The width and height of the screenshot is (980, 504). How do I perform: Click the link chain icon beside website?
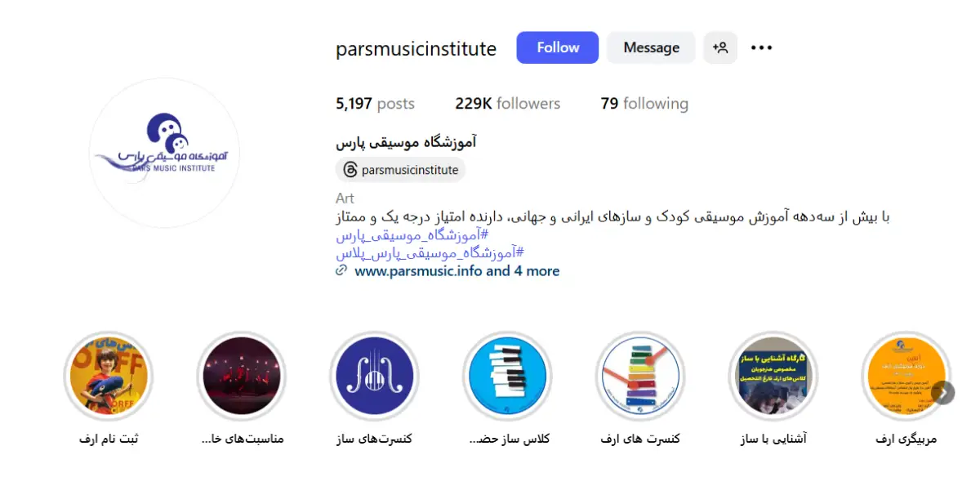pyautogui.click(x=341, y=270)
